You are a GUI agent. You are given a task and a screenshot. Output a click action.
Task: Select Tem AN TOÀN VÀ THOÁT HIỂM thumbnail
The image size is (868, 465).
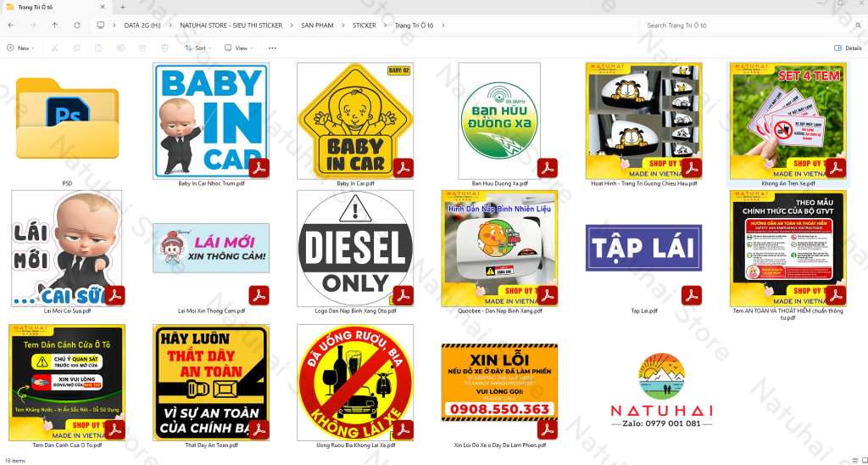tap(788, 249)
